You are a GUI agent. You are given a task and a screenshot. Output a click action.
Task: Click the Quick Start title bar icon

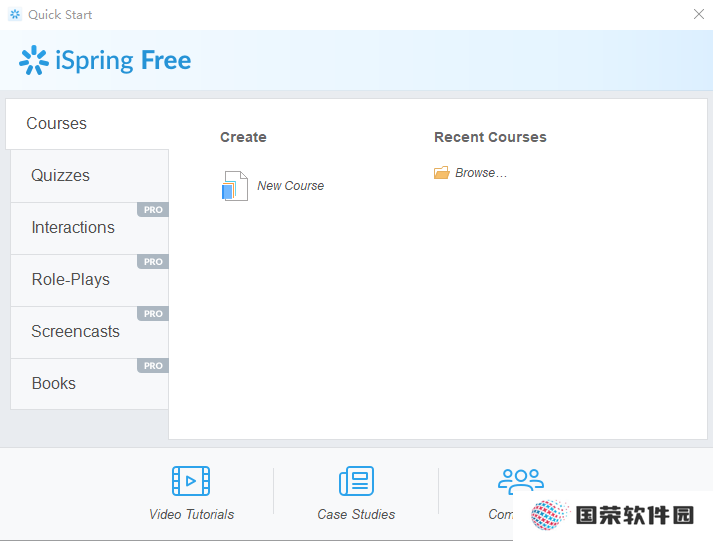[x=15, y=15]
